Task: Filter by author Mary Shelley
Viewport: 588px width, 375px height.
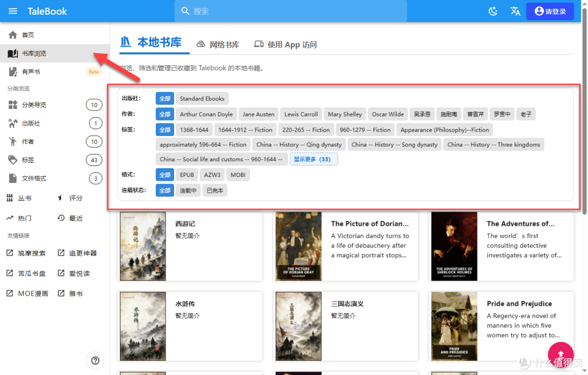Action: pos(345,114)
